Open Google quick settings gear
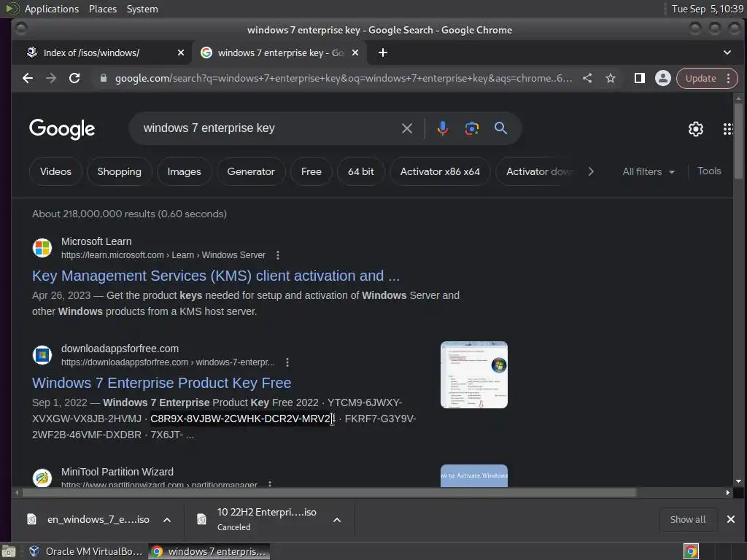 click(695, 128)
